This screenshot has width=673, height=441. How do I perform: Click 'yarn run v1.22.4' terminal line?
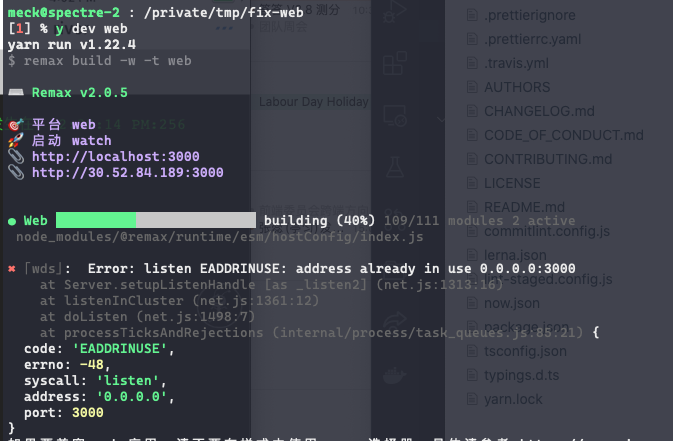tap(72, 45)
